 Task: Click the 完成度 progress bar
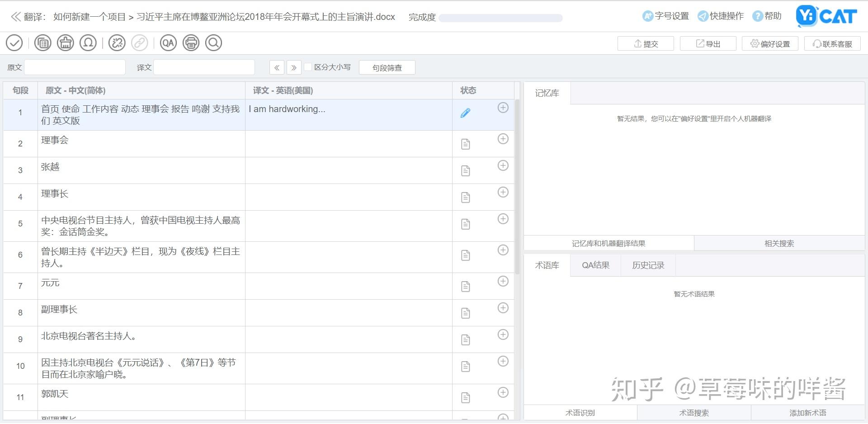tap(500, 18)
